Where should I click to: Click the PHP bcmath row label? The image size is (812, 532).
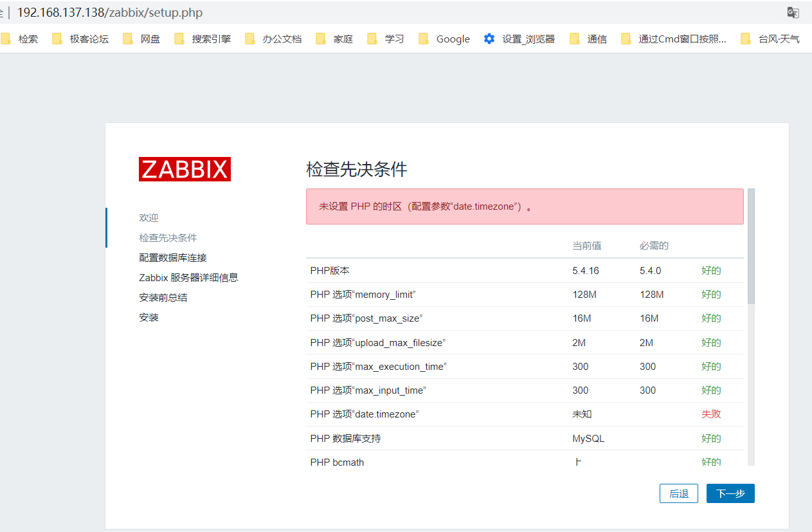tap(337, 462)
